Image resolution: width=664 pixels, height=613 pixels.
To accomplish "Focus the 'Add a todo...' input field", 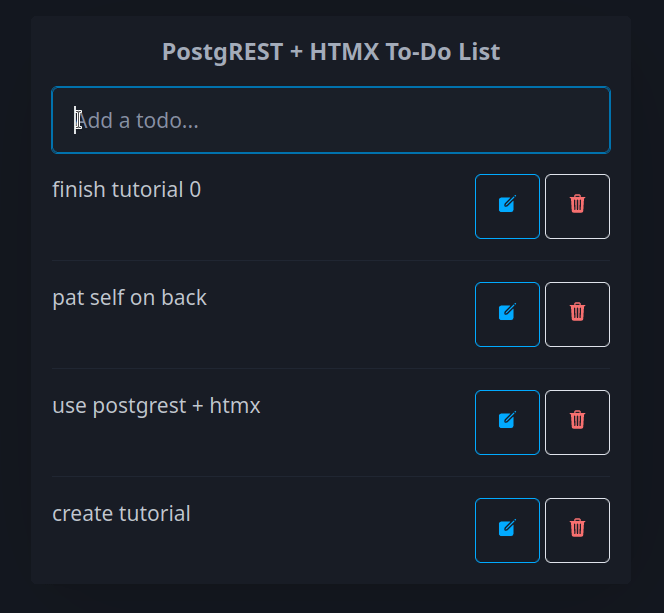I will [x=330, y=120].
